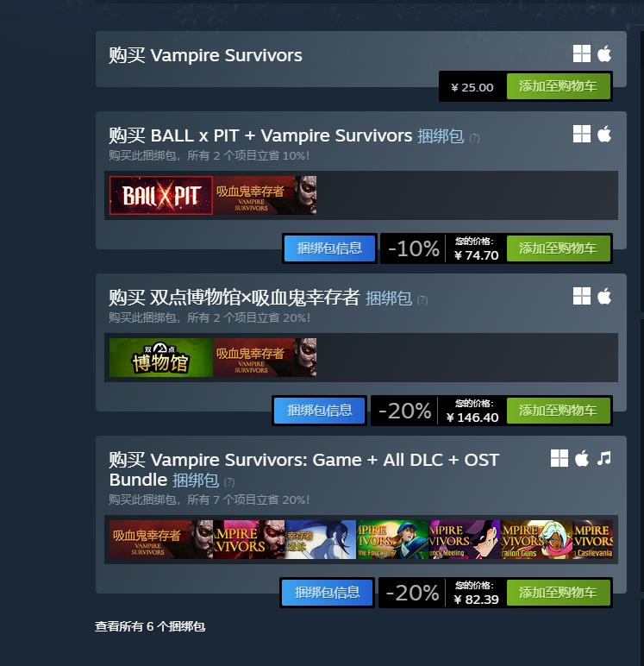
Task: Click question mark beside BALL x PIT 捆绑包
Action: click(475, 138)
